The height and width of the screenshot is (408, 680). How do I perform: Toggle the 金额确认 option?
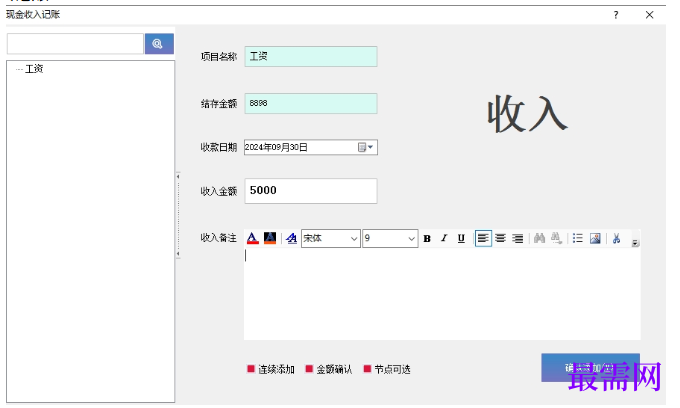point(329,369)
